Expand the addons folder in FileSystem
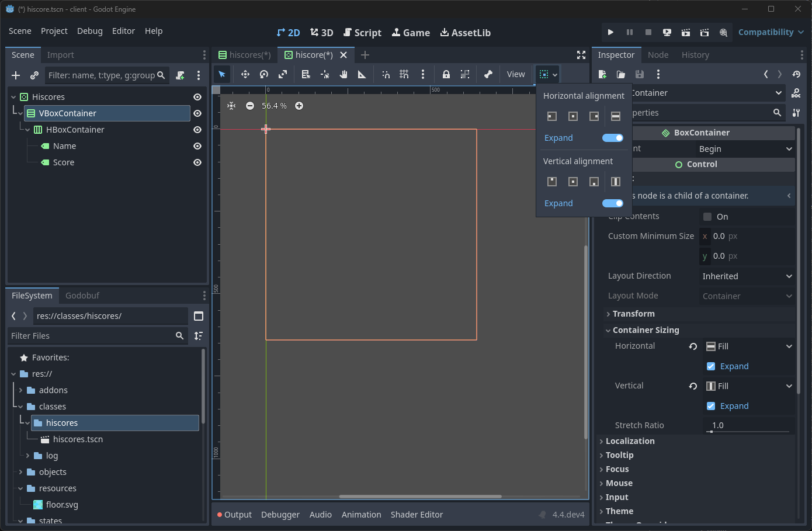 21,390
